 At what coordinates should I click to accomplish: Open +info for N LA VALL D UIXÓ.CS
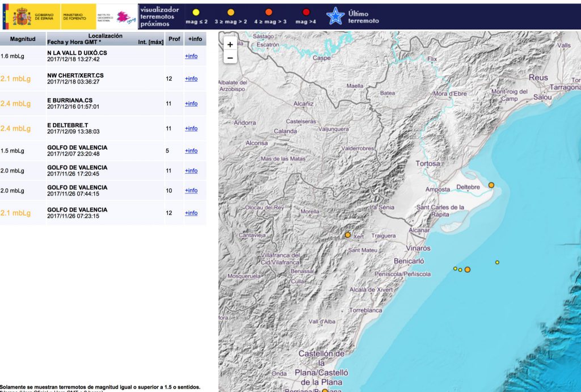tap(191, 56)
